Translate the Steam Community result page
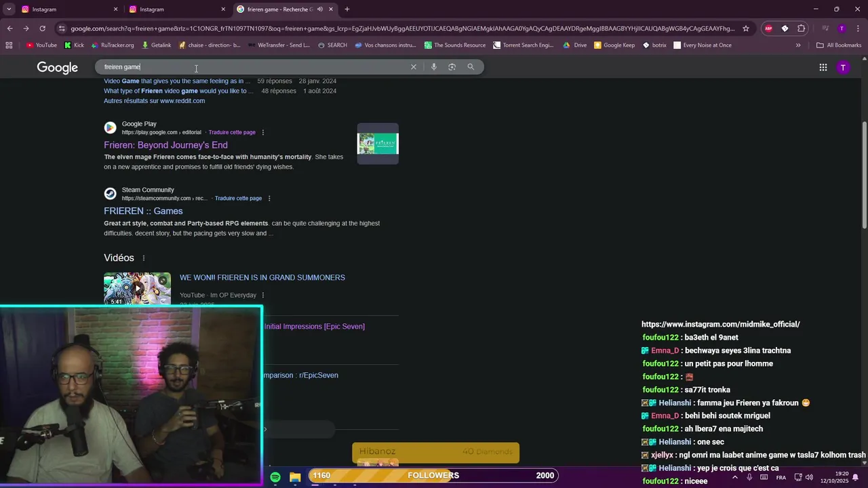The width and height of the screenshot is (868, 488). tap(238, 199)
